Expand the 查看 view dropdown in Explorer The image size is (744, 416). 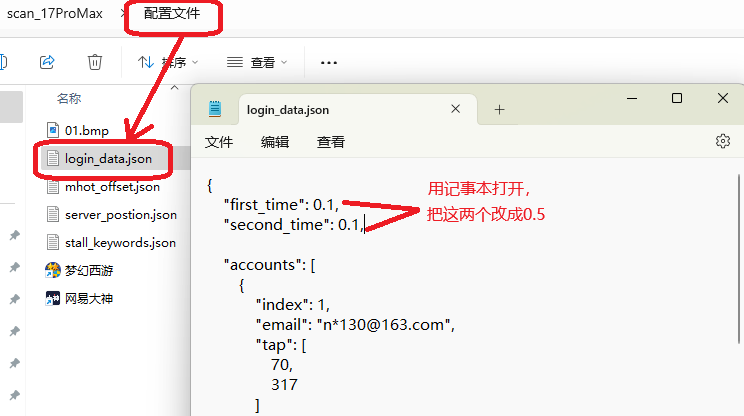(257, 62)
